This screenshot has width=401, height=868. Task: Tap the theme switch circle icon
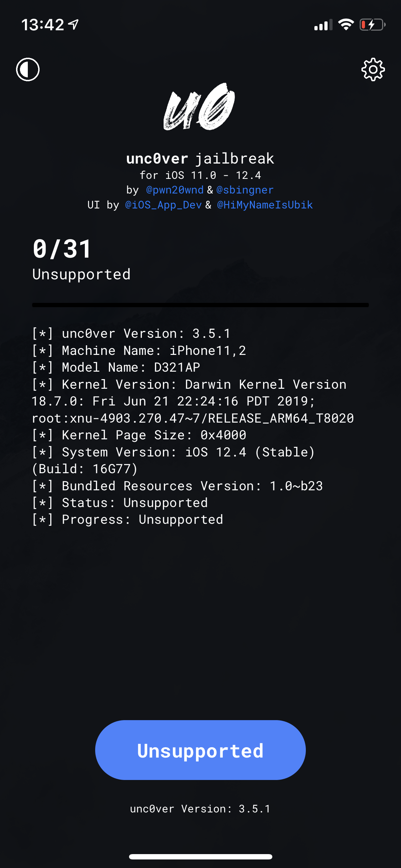coord(28,69)
